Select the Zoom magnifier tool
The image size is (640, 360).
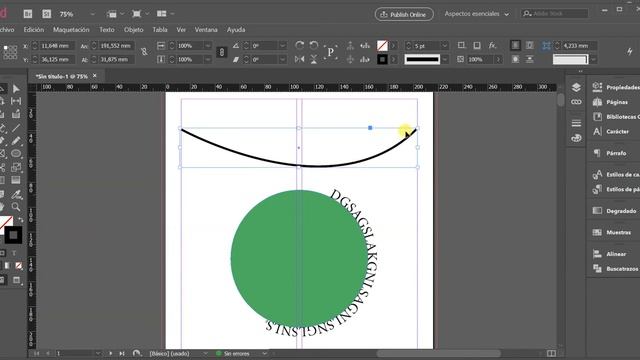[x=16, y=207]
